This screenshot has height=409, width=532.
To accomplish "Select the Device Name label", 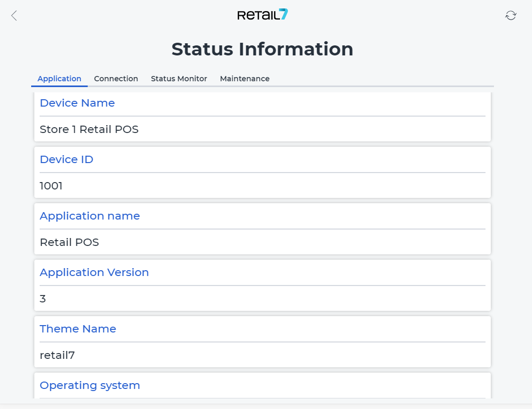I will pos(77,103).
